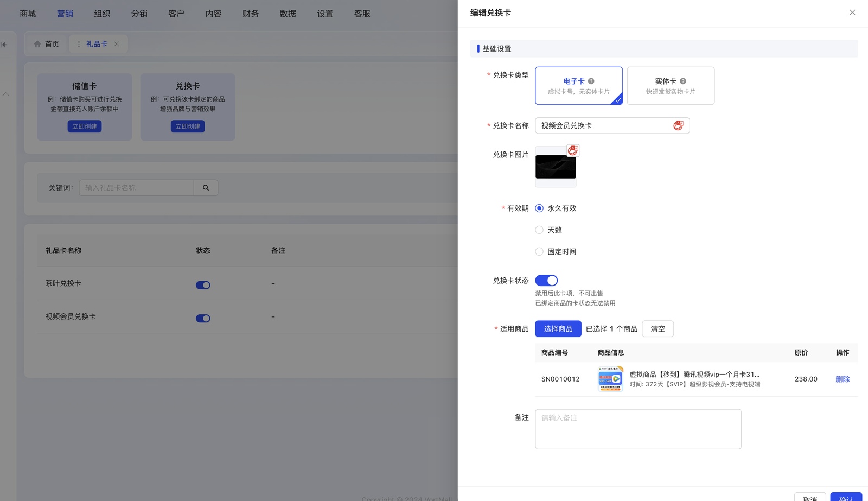Toggle the 兑换卡状态 switch off
868x501 pixels.
pyautogui.click(x=546, y=281)
